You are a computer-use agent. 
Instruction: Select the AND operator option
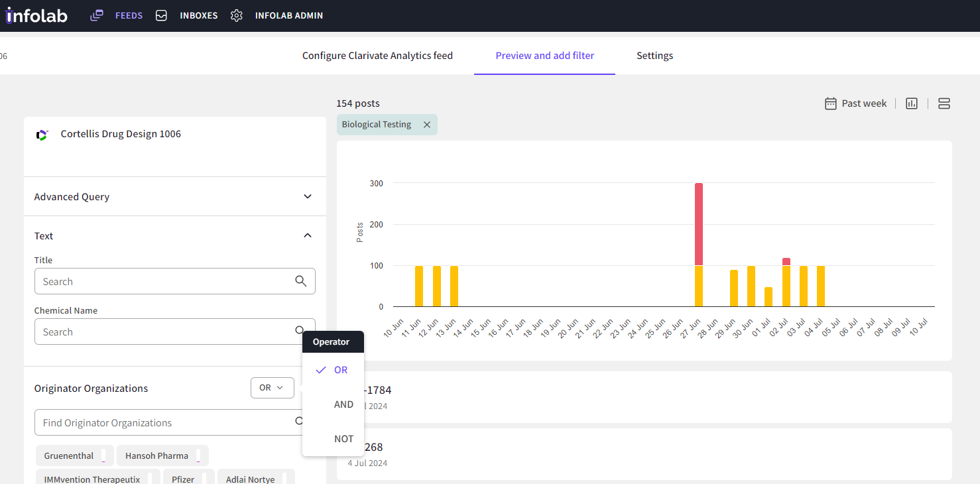tap(343, 404)
